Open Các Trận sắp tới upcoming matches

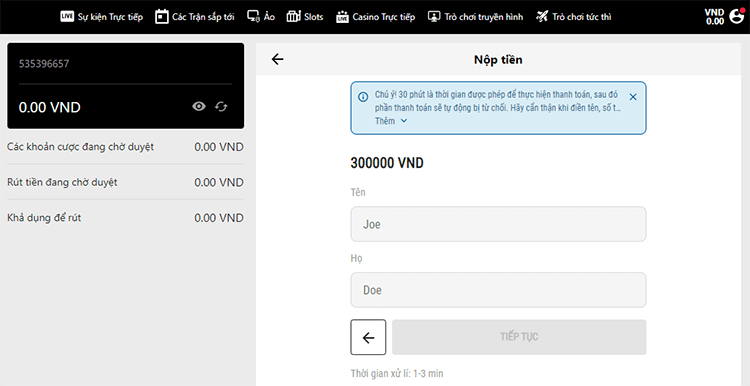point(195,17)
